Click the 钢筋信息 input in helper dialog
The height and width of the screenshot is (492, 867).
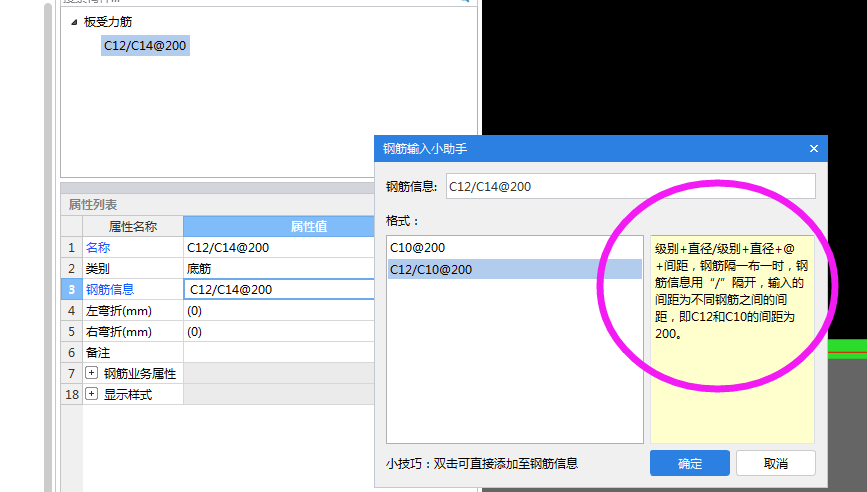click(630, 186)
